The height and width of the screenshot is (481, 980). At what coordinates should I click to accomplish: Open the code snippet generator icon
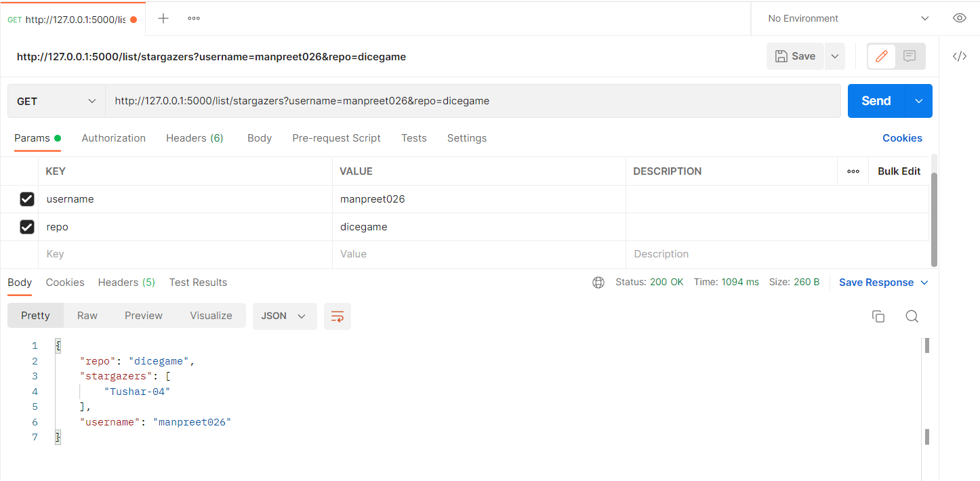click(960, 56)
